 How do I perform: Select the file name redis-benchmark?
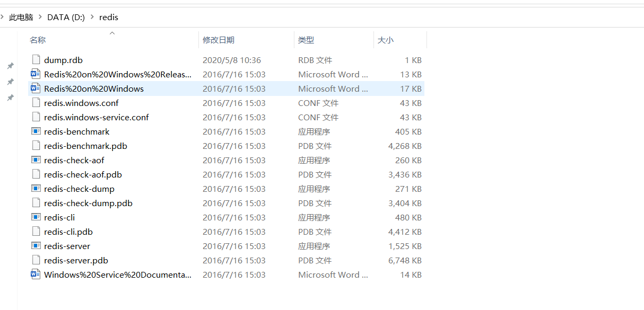[x=77, y=131]
